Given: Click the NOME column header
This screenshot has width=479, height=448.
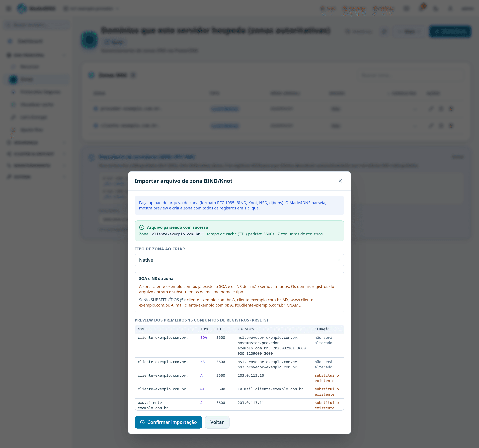Looking at the screenshot, I should tap(141, 329).
